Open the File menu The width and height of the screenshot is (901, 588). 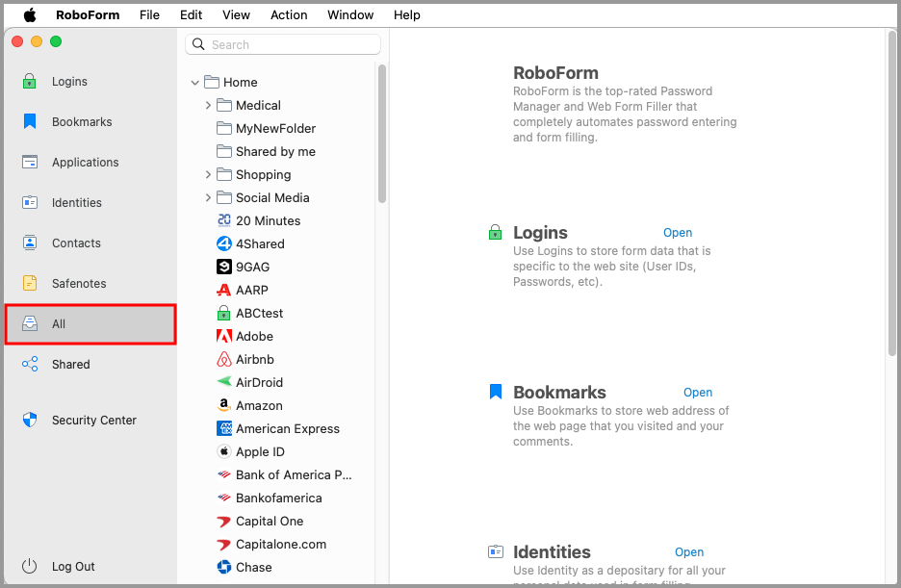coord(149,15)
